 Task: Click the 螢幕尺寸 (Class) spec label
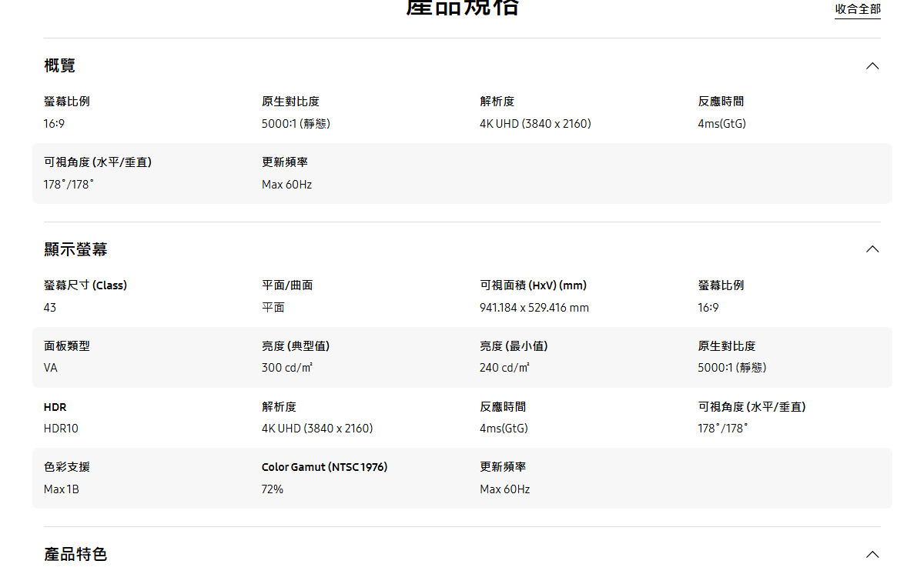[x=85, y=285]
